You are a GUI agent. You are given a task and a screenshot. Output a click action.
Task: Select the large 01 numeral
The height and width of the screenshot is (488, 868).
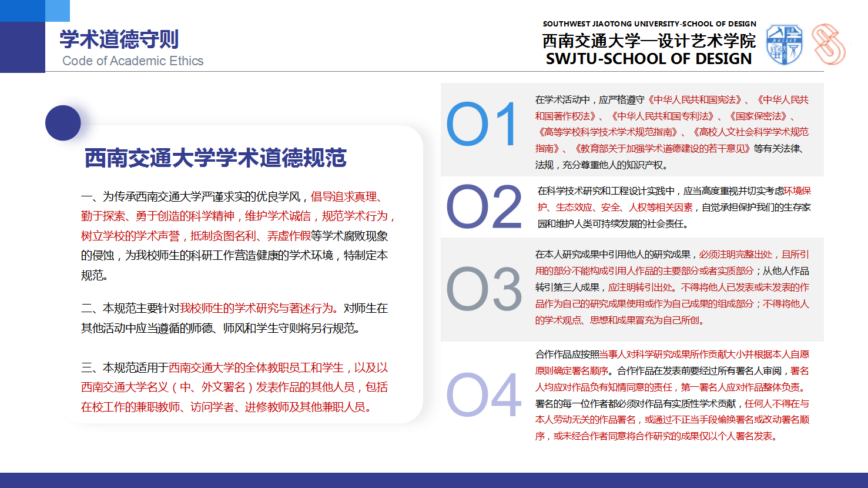tap(481, 125)
